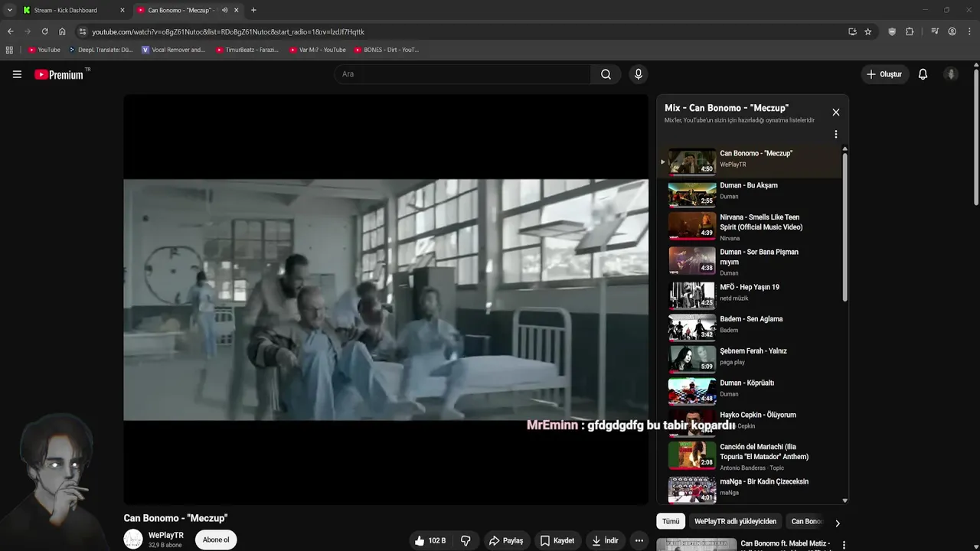Open WePlayTR channel name link
The width and height of the screenshot is (980, 551).
(166, 535)
